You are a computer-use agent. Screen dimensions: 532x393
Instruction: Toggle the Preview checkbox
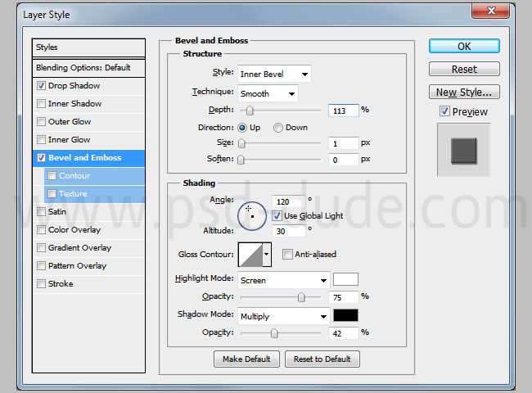point(444,111)
